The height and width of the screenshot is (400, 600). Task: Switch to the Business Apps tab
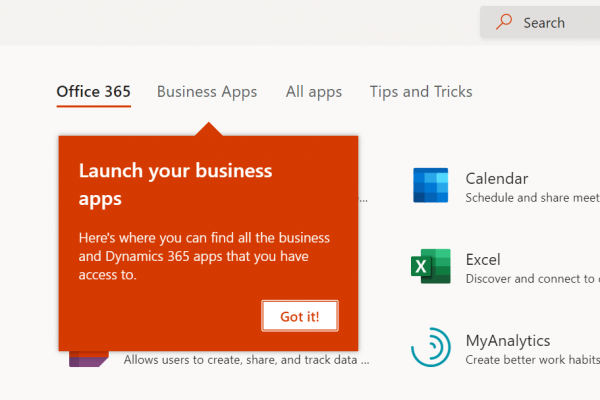click(x=207, y=92)
